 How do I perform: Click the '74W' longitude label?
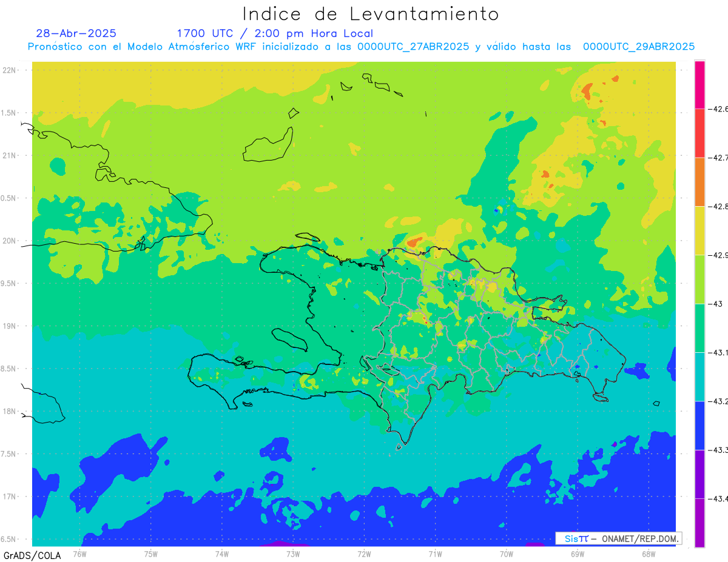pyautogui.click(x=221, y=554)
